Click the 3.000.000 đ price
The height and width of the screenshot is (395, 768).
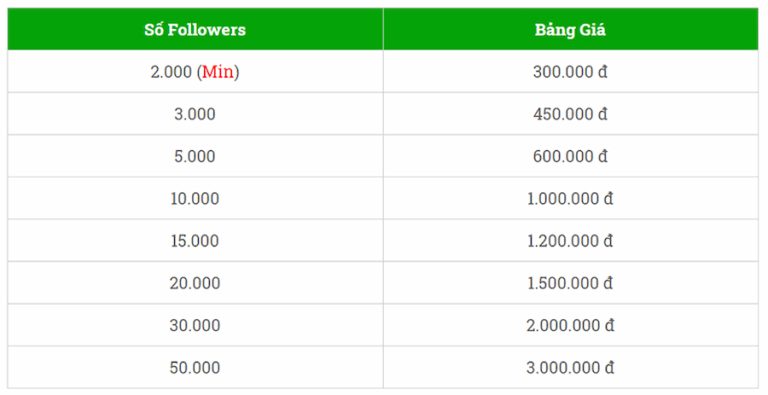(570, 367)
